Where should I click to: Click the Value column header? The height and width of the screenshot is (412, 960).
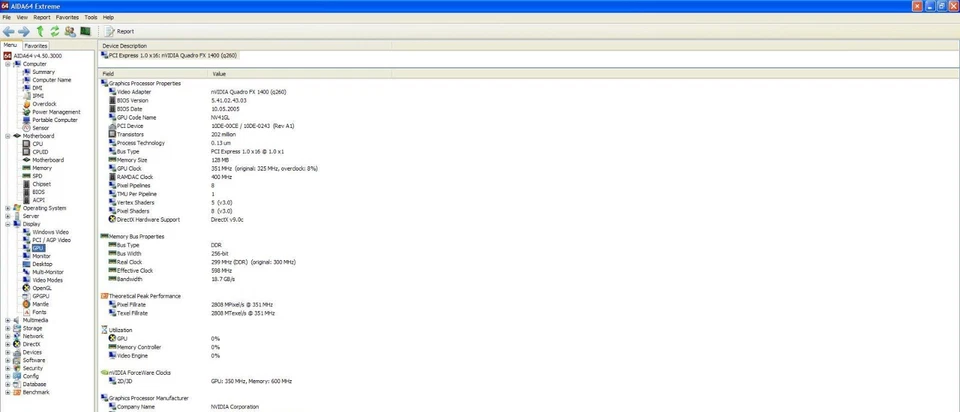coord(299,73)
